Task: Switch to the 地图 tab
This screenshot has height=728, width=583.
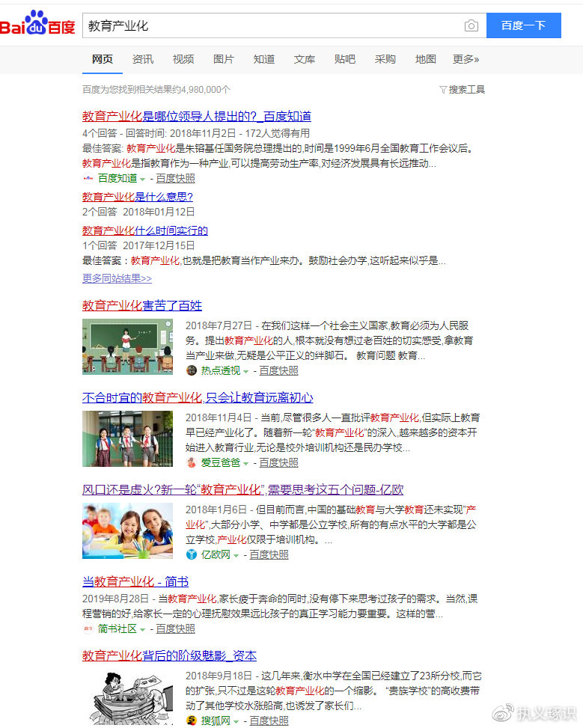Action: click(426, 59)
